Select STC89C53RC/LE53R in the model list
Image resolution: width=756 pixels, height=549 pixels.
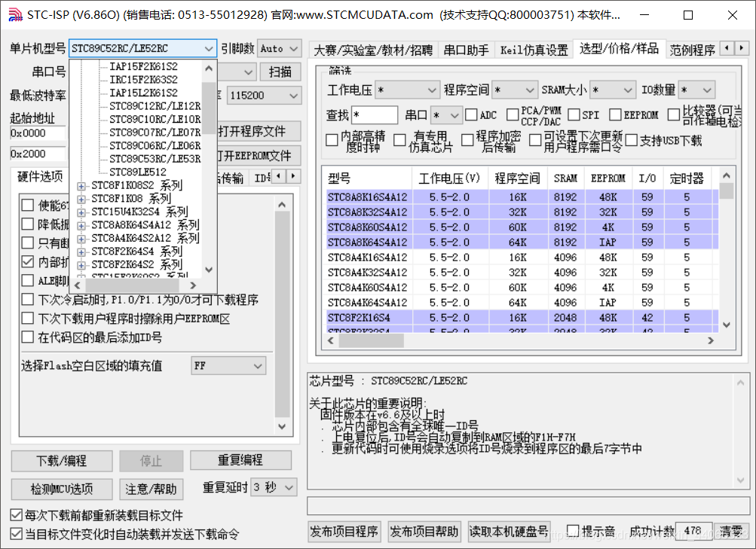click(155, 159)
